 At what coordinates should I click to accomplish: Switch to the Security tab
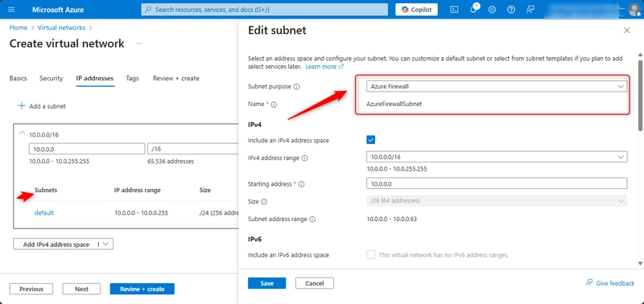[x=51, y=78]
